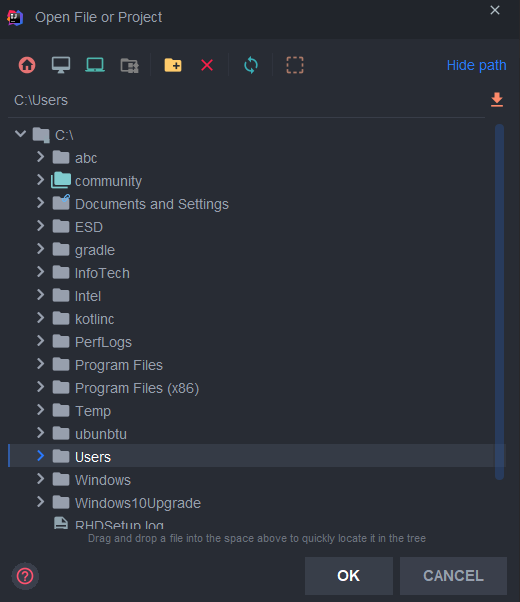Expand the selected Users folder
The image size is (520, 602).
coord(40,456)
